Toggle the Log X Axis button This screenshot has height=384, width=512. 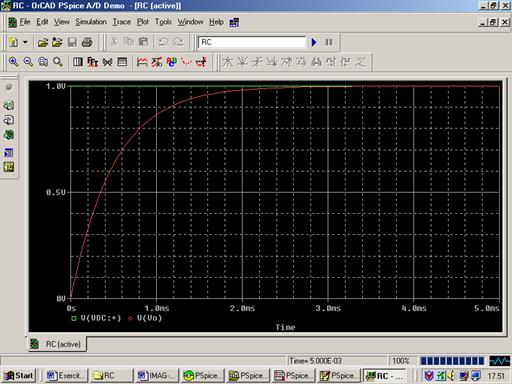pyautogui.click(x=78, y=62)
